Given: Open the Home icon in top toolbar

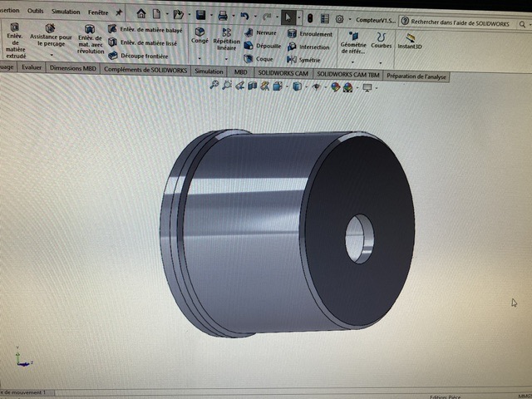Looking at the screenshot, I should 140,15.
